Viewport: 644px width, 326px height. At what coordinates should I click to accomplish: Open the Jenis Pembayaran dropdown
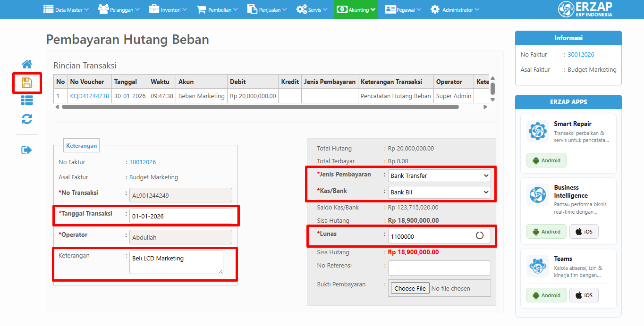click(x=439, y=176)
